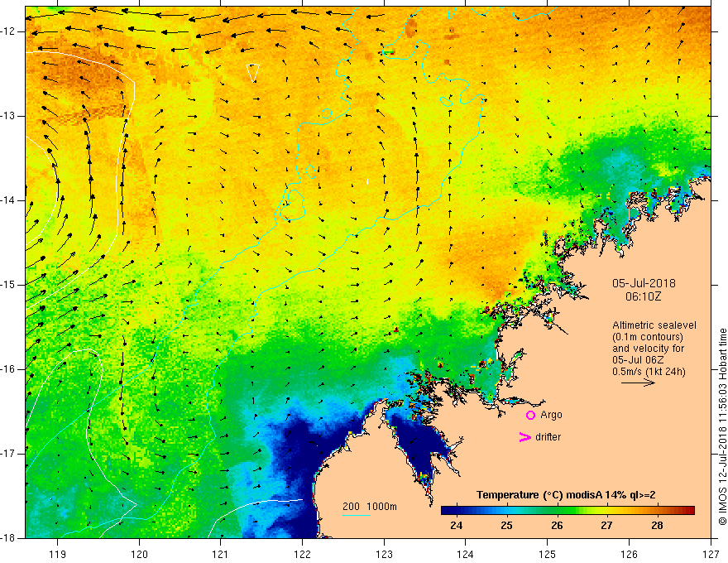728x563 pixels.
Task: Click the magenta drifter arrowhead legend symbol
Action: click(x=524, y=437)
